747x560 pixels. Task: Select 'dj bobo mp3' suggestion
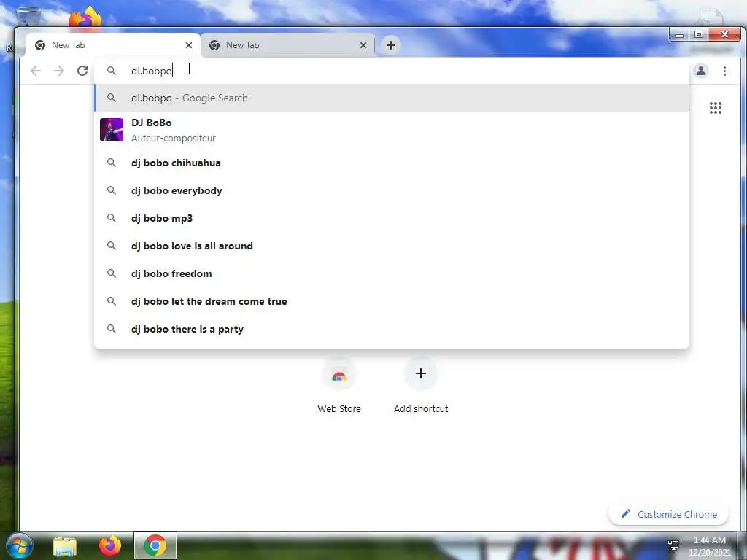click(392, 218)
